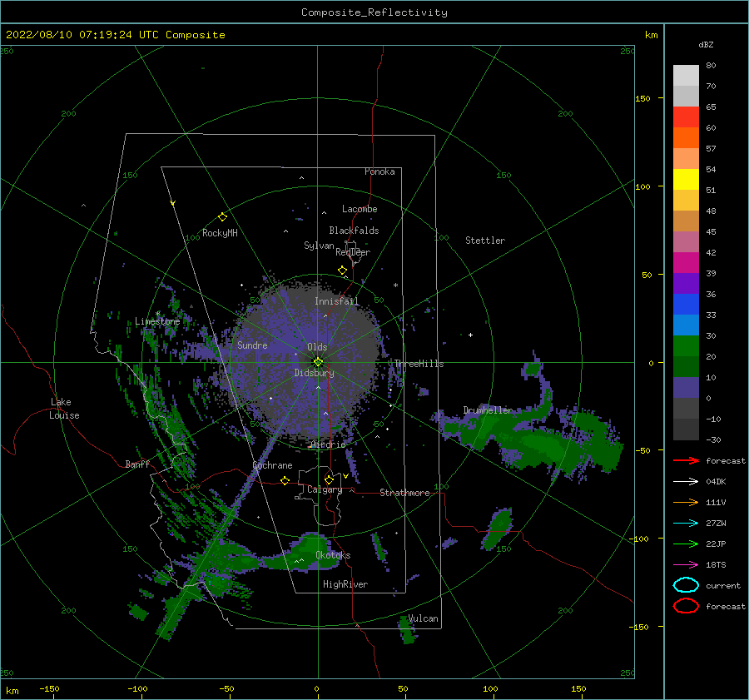This screenshot has width=749, height=700.
Task: Click the Vulcan label
Action: 423,618
